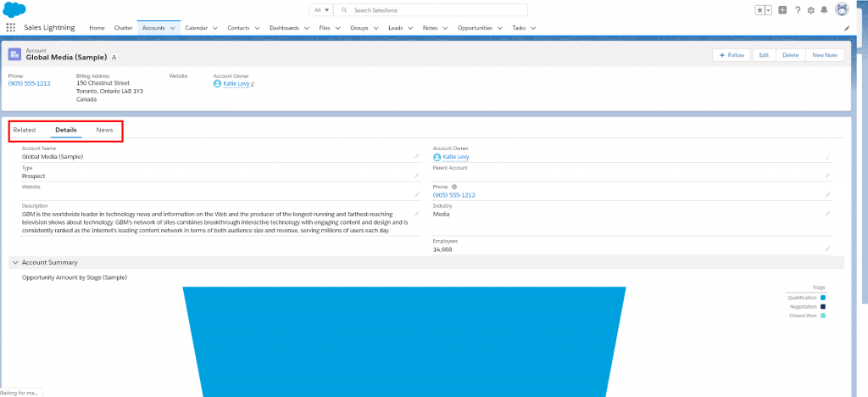Edit the Account Name field pencil
The image size is (868, 397).
417,156
